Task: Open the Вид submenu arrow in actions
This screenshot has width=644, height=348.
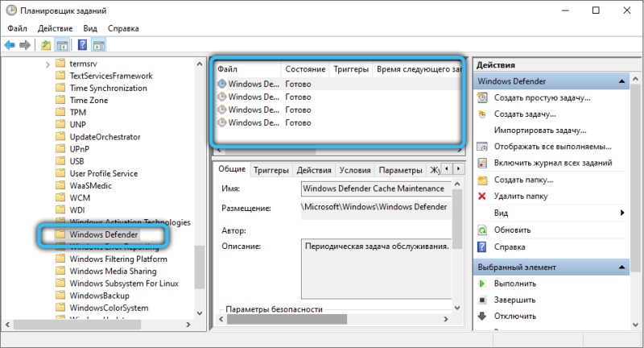Action: click(x=621, y=213)
